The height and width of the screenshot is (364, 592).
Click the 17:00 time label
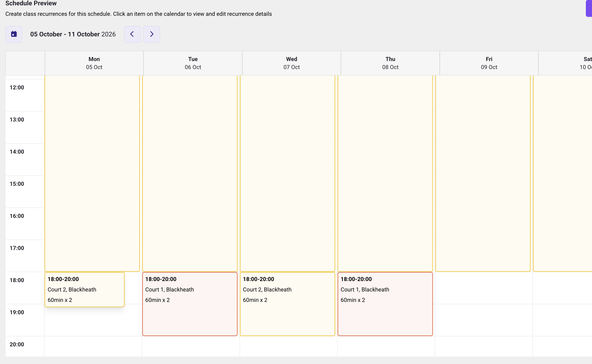point(17,248)
